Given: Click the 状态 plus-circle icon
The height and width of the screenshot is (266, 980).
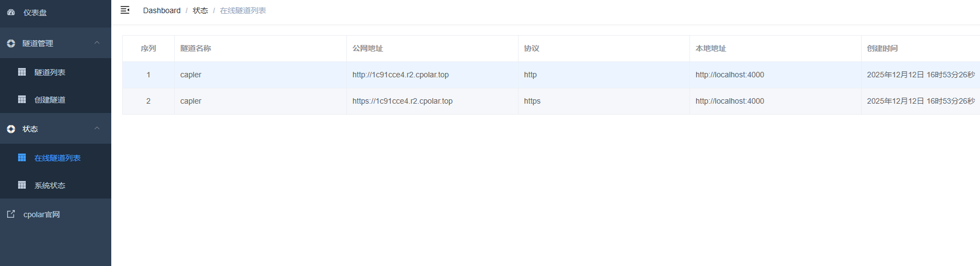Looking at the screenshot, I should point(11,129).
